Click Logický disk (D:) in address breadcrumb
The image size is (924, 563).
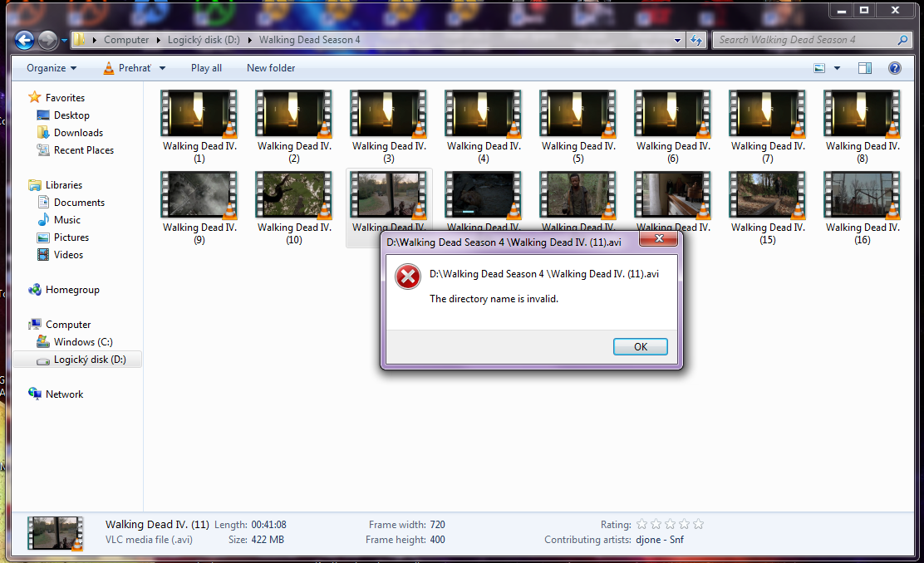204,40
